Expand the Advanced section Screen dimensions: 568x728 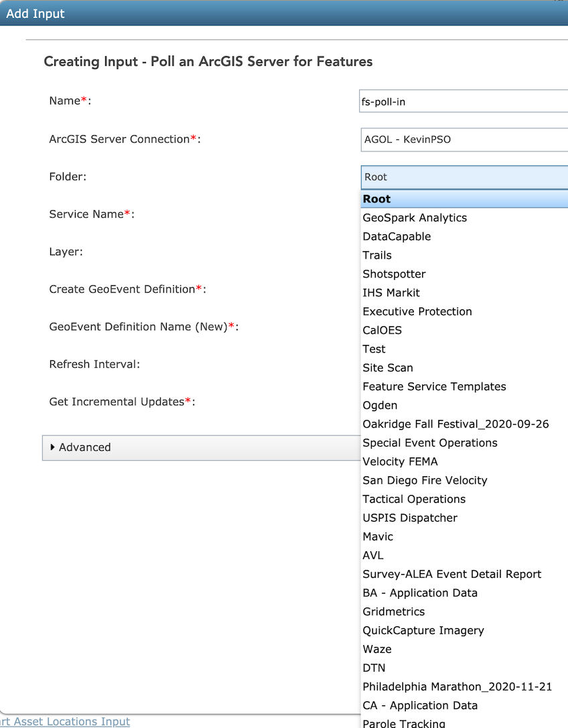(x=201, y=447)
